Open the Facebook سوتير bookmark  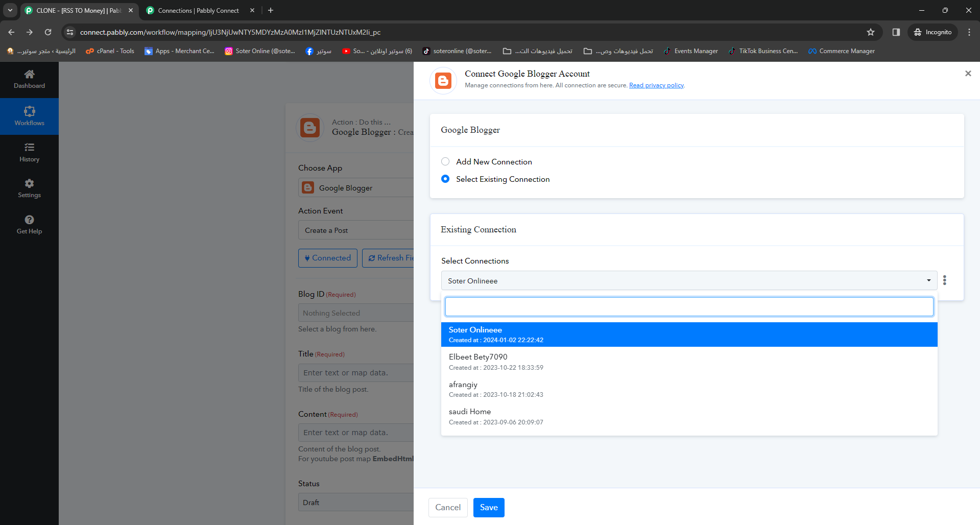pyautogui.click(x=319, y=51)
